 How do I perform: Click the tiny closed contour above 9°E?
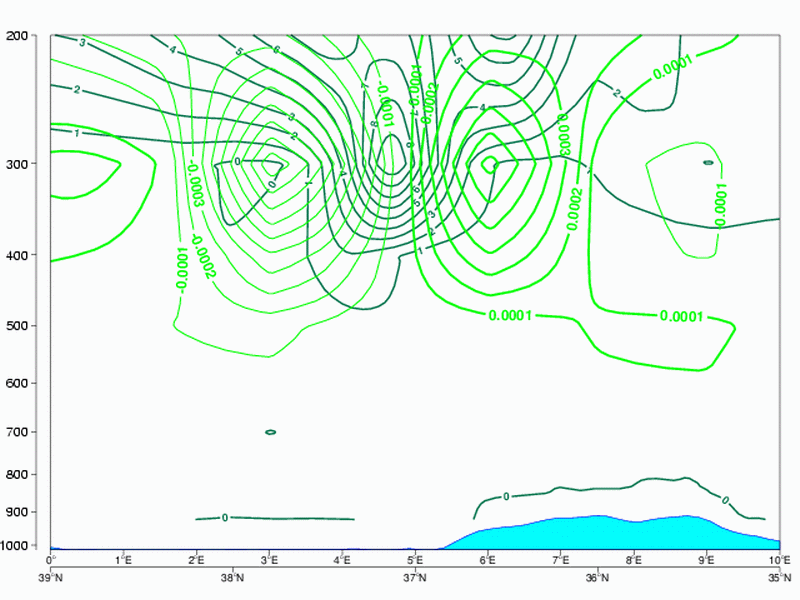pos(708,162)
